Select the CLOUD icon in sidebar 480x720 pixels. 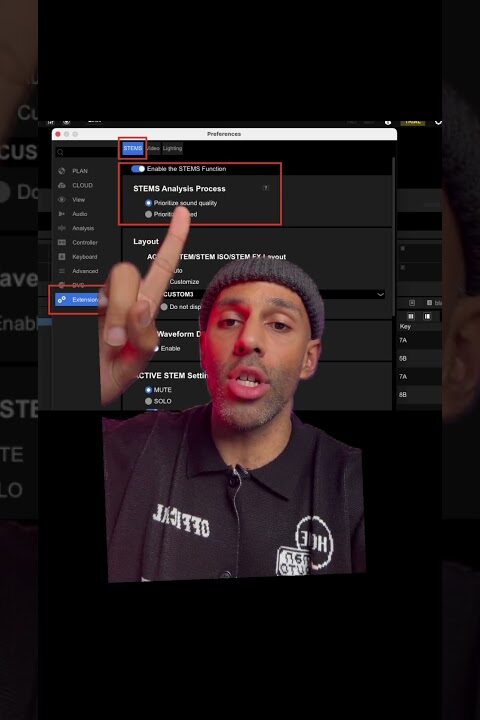pyautogui.click(x=62, y=185)
